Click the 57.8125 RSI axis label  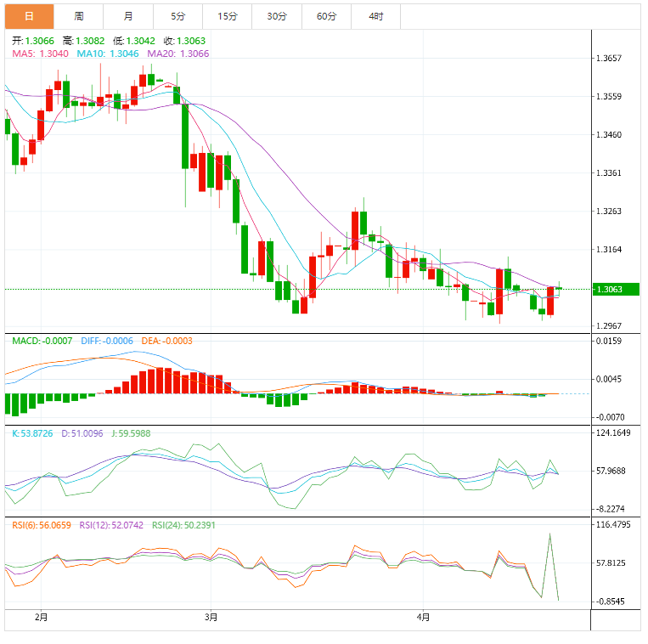[611, 563]
